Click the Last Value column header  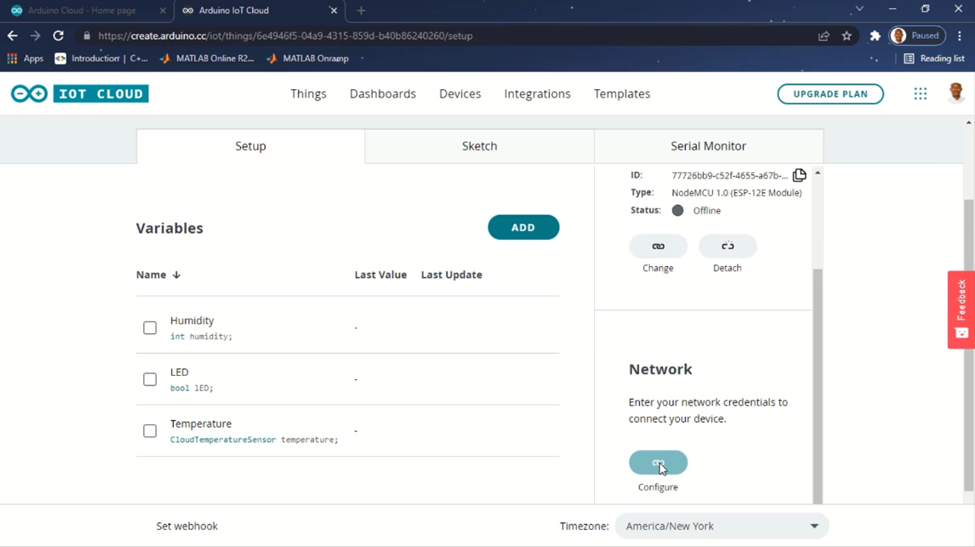(x=381, y=275)
